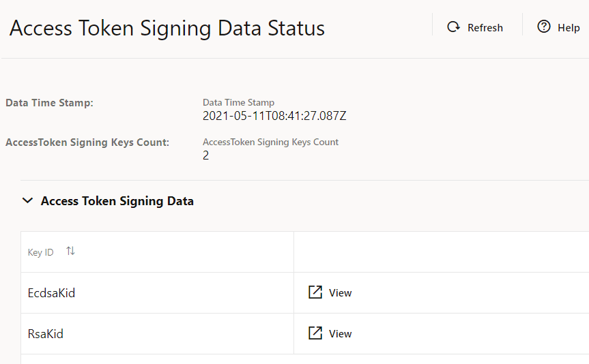Click the Key ID sort arrows icon
Screen dimensions: 589x364
[70, 252]
